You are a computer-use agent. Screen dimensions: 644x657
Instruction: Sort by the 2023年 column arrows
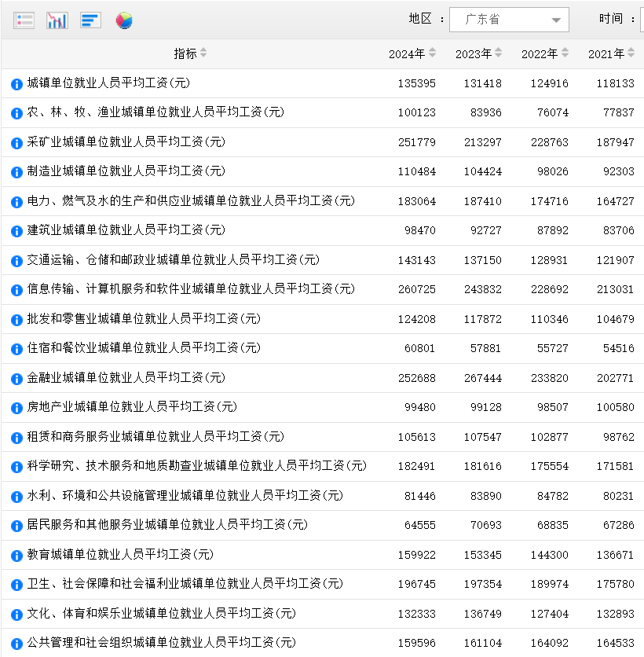[x=498, y=53]
